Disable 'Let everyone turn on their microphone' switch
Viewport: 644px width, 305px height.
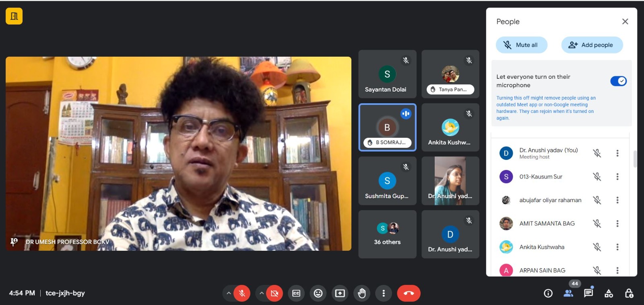(618, 81)
